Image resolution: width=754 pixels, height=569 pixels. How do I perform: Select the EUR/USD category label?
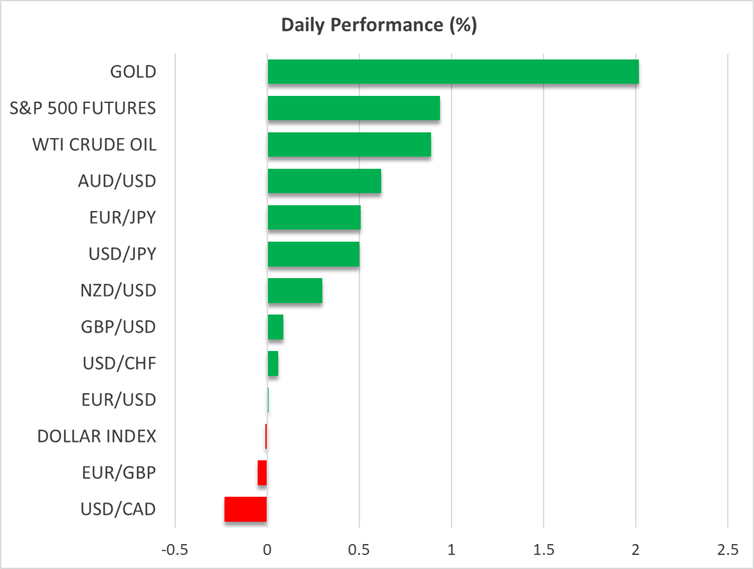[118, 400]
